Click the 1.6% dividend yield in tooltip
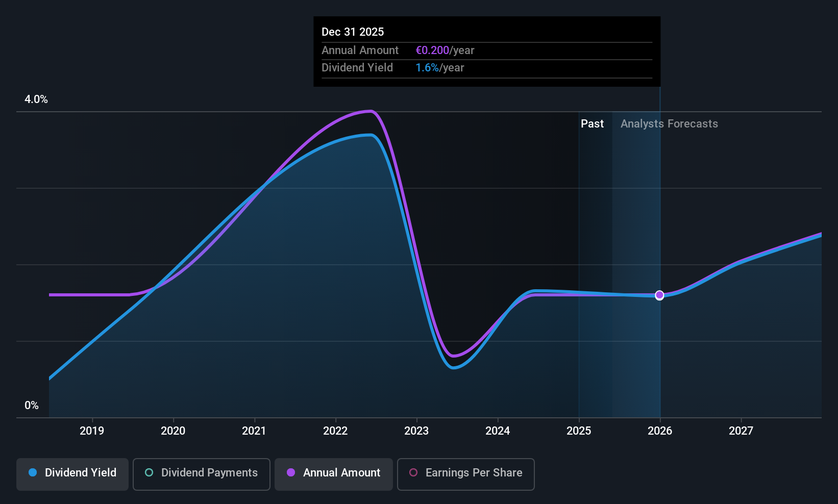This screenshot has width=838, height=504. pos(427,68)
